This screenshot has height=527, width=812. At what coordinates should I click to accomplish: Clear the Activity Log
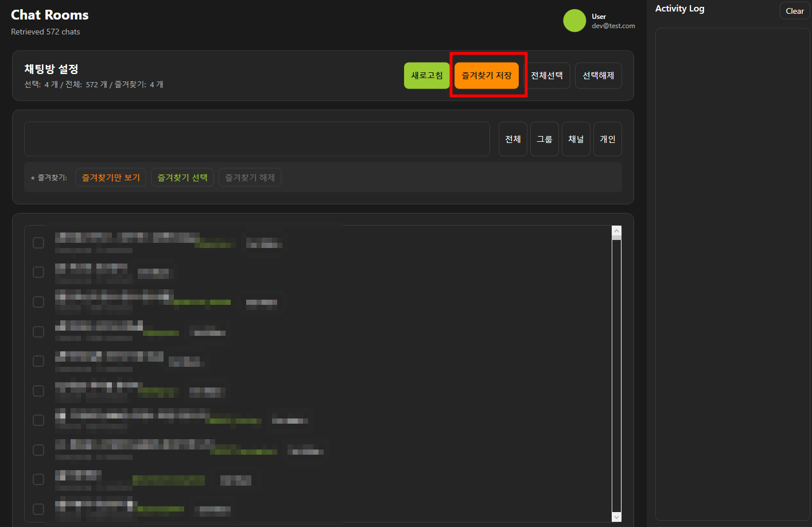coord(794,11)
